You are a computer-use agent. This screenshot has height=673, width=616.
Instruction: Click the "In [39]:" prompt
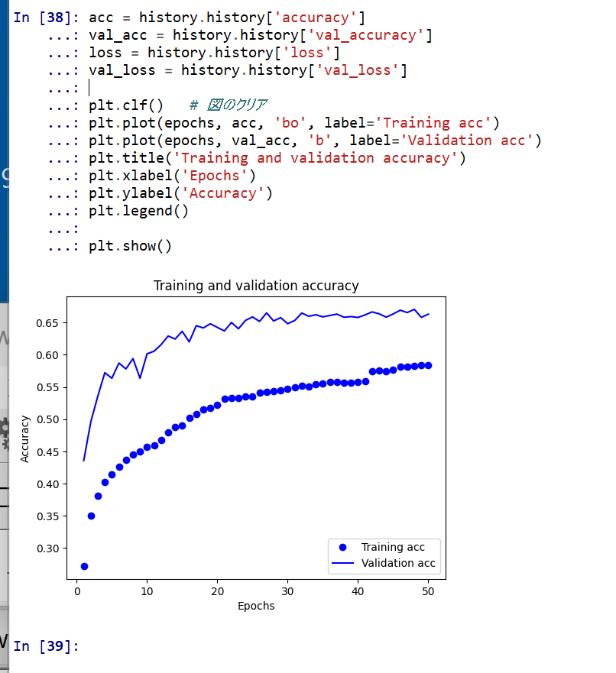click(46, 646)
